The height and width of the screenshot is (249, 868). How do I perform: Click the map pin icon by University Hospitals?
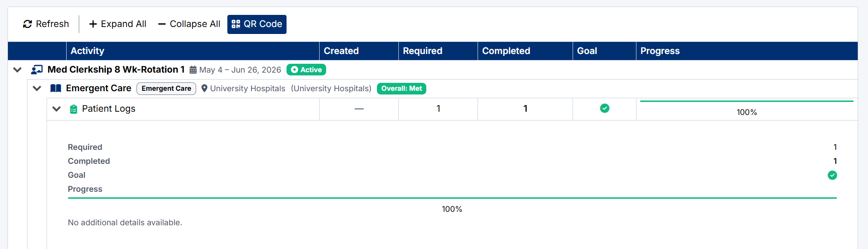[x=204, y=88]
